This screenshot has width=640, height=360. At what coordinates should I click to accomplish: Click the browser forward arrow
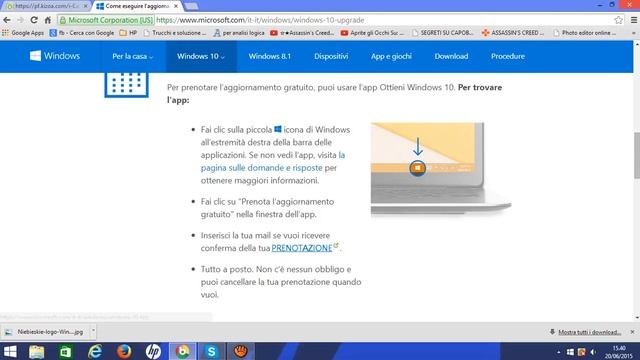point(20,20)
